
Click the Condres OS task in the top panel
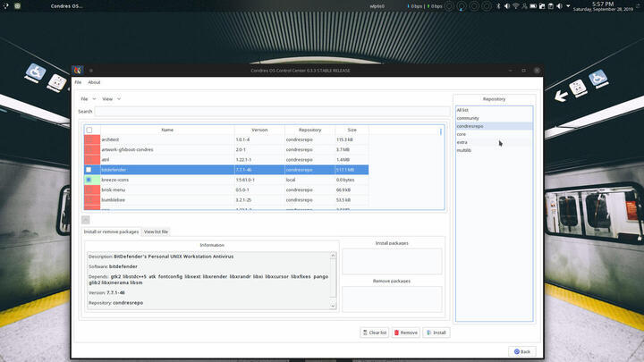tap(66, 6)
